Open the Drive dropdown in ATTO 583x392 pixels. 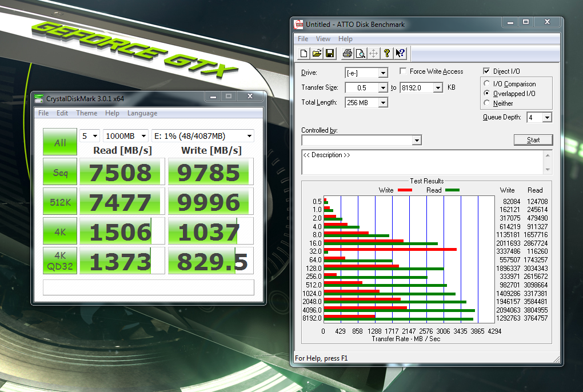point(383,73)
